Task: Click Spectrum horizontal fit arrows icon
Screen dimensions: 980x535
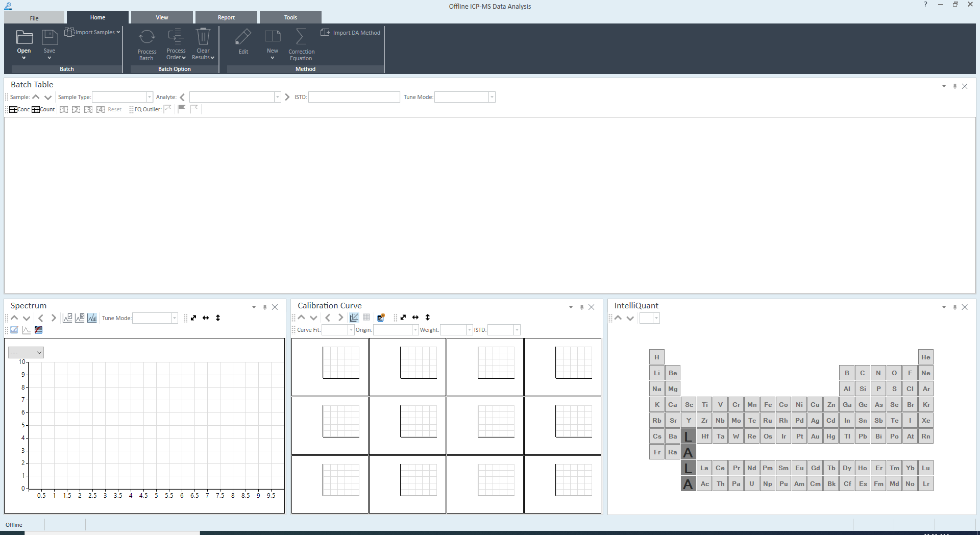Action: [206, 318]
